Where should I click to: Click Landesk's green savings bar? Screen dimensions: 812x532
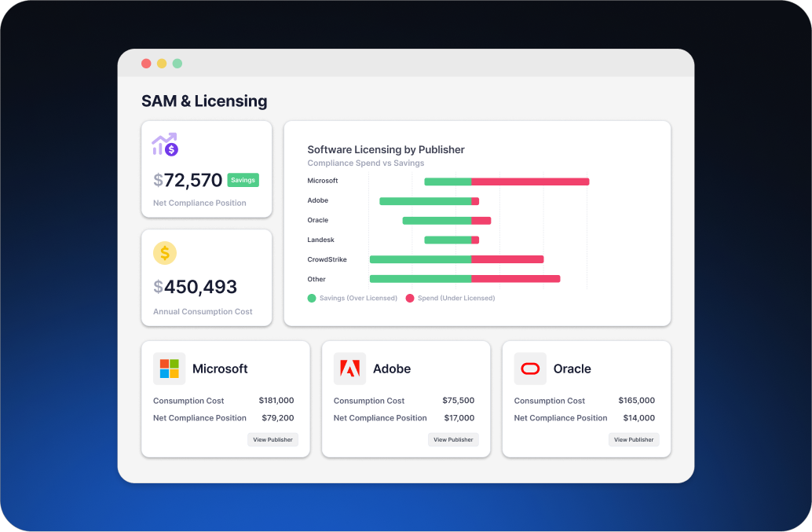tap(448, 240)
